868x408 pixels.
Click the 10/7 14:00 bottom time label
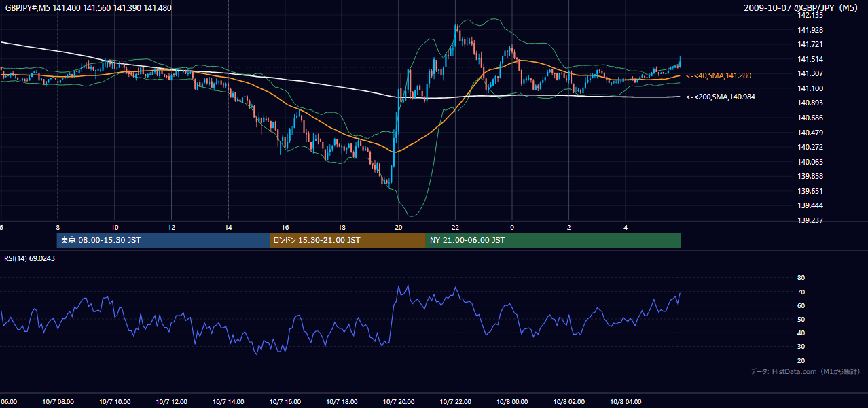[228, 402]
